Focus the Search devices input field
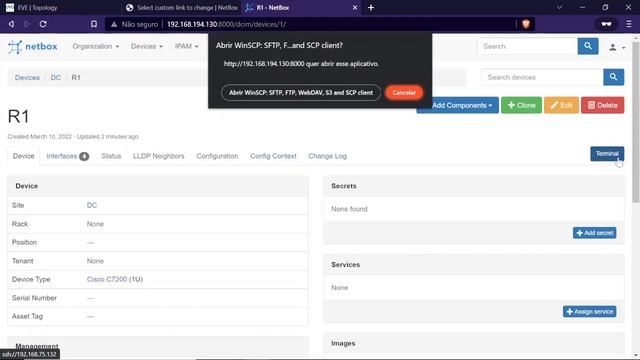This screenshot has height=360, width=640. click(x=542, y=77)
